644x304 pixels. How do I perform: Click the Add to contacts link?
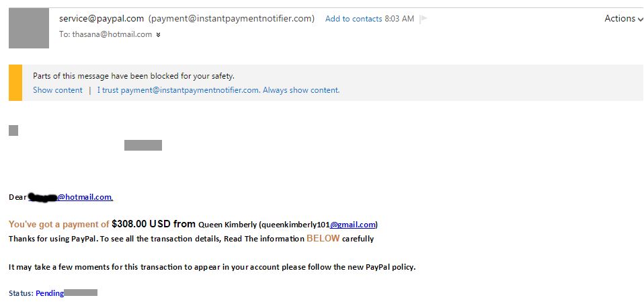[354, 19]
